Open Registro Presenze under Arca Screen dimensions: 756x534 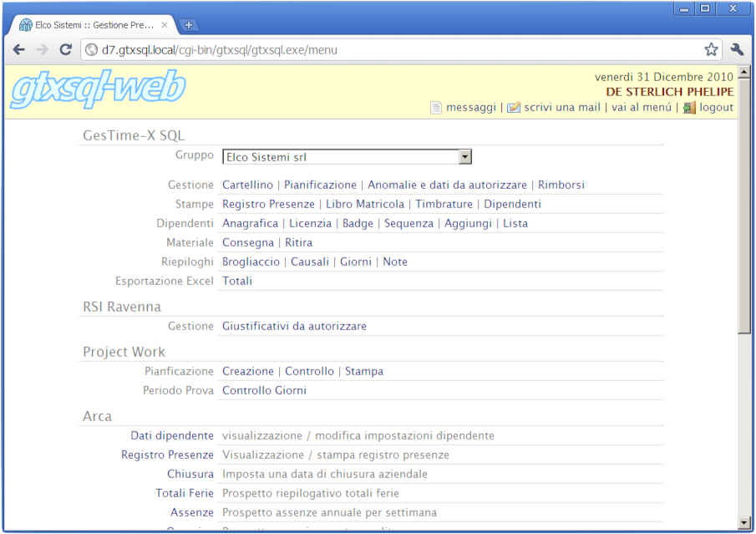click(167, 455)
